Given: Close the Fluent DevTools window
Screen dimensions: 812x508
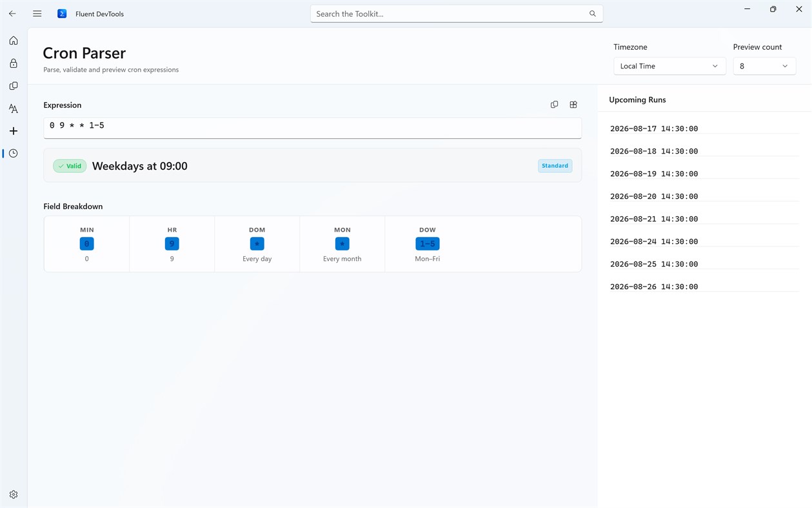Looking at the screenshot, I should (798, 9).
